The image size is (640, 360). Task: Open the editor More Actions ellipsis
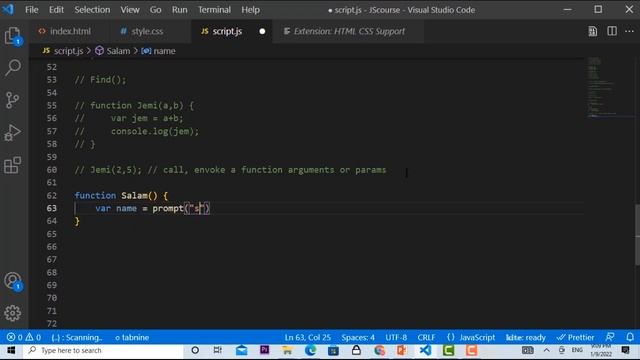[629, 31]
